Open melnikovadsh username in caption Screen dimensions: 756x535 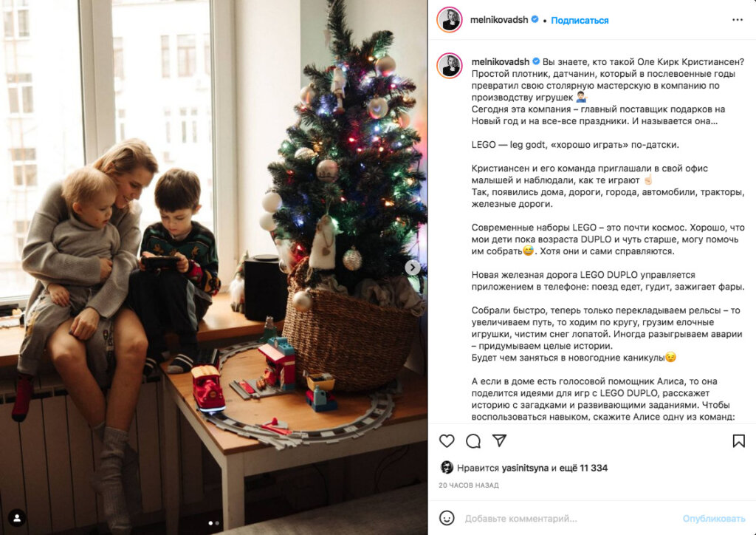(x=501, y=62)
